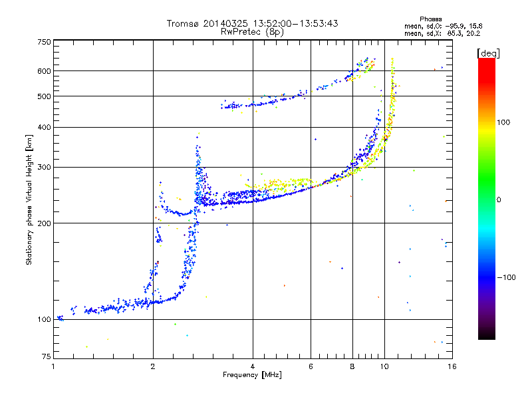This screenshot has width=532, height=399.
Task: Click the 'mean, sd,X: 85.3, 20.2' statistic
Action: click(442, 33)
